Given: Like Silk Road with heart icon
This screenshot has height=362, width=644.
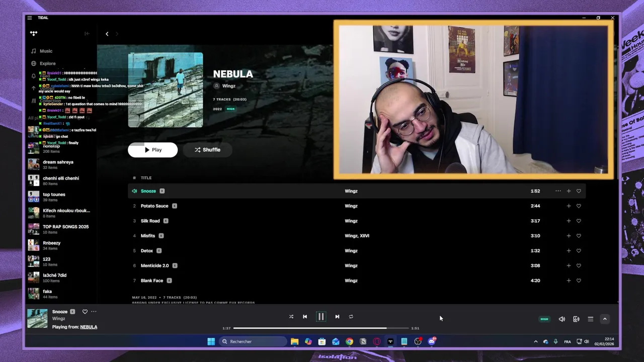Looking at the screenshot, I should [x=579, y=221].
